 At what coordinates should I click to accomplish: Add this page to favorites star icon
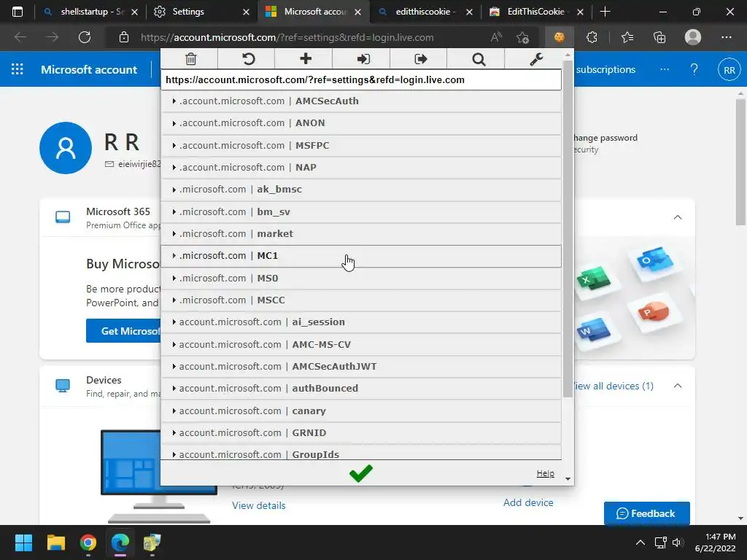coord(522,37)
